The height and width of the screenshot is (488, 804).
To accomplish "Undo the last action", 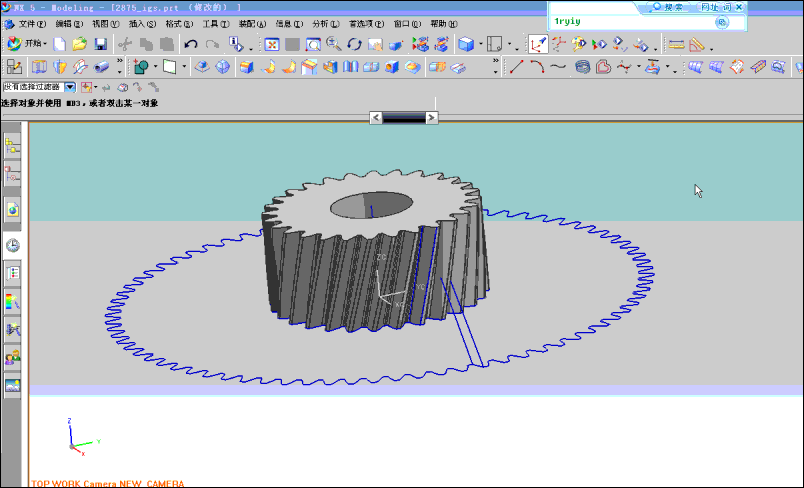I will pos(191,45).
